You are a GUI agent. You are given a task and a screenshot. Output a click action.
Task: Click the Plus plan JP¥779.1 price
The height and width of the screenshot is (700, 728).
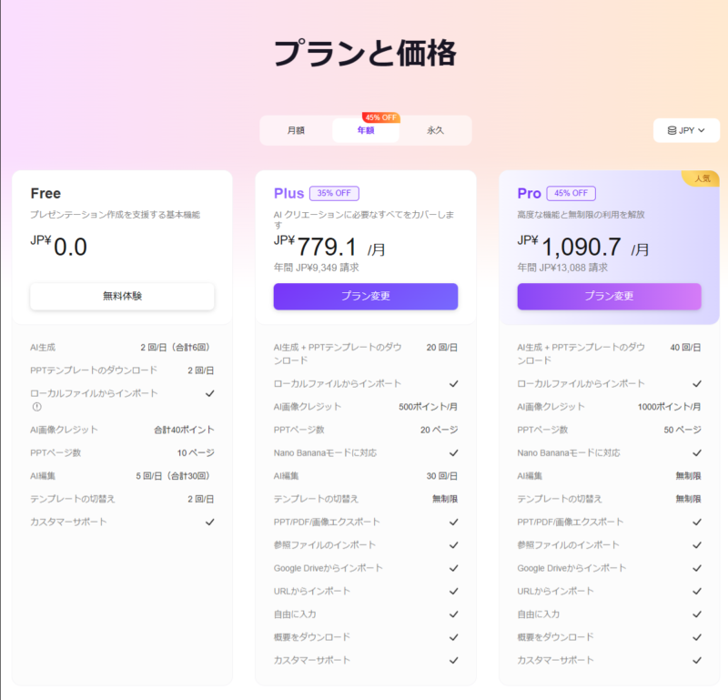pyautogui.click(x=328, y=247)
